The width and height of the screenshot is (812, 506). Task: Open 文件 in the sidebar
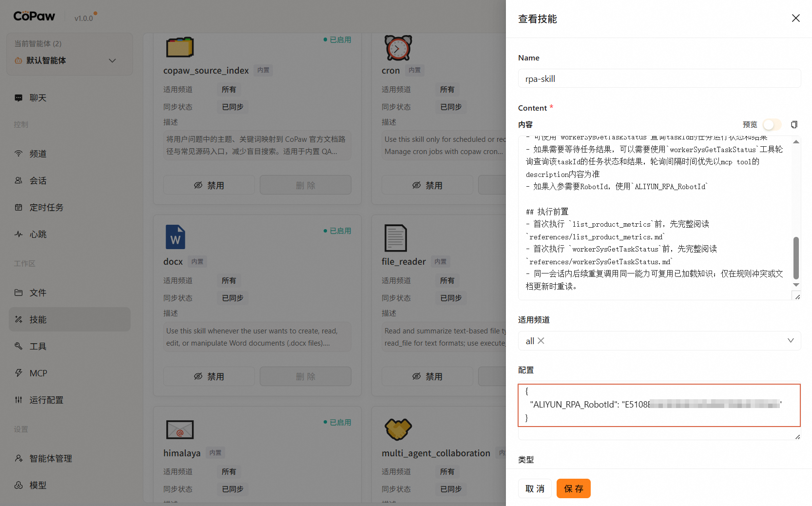pos(70,292)
